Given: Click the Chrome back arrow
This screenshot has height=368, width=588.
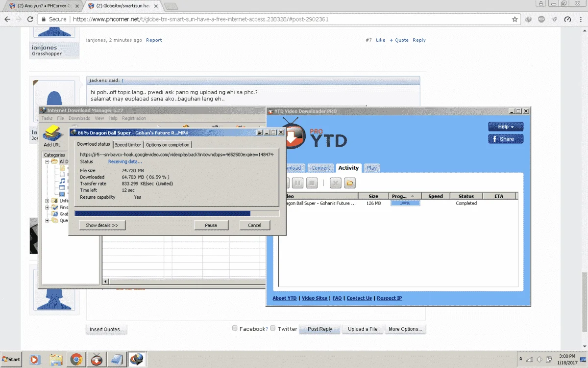Looking at the screenshot, I should pyautogui.click(x=7, y=19).
